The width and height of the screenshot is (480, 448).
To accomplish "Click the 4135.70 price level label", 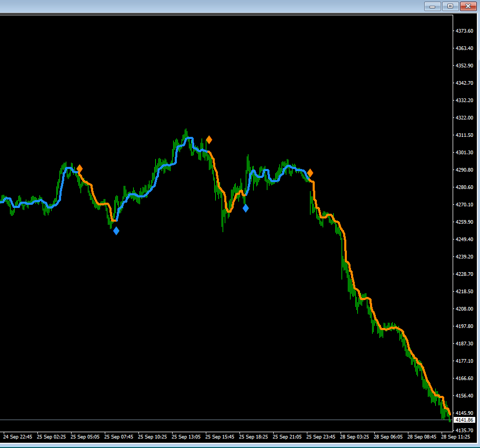I will tap(464, 431).
